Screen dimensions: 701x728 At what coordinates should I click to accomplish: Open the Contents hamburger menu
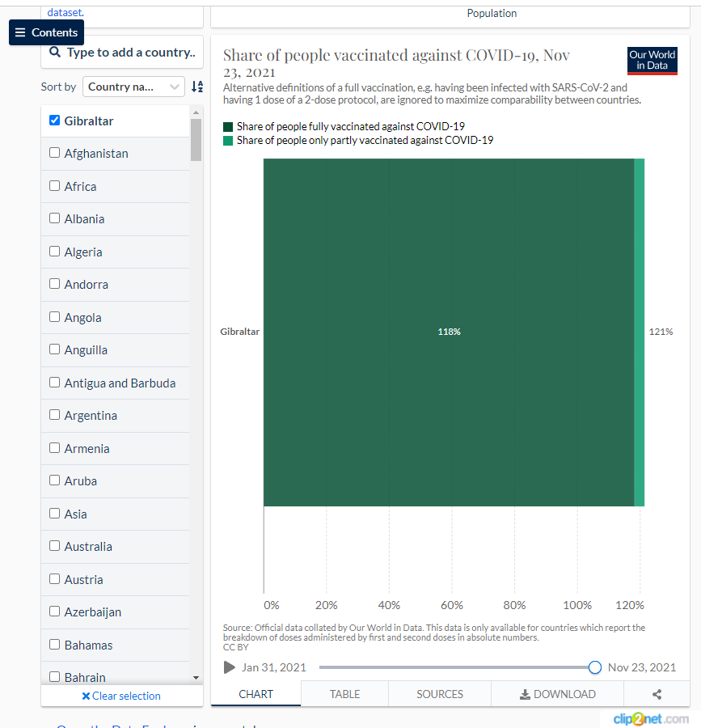(46, 32)
